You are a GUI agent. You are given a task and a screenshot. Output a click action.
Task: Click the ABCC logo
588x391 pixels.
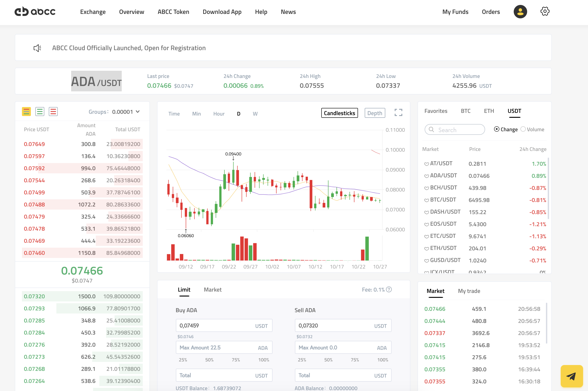pos(35,12)
